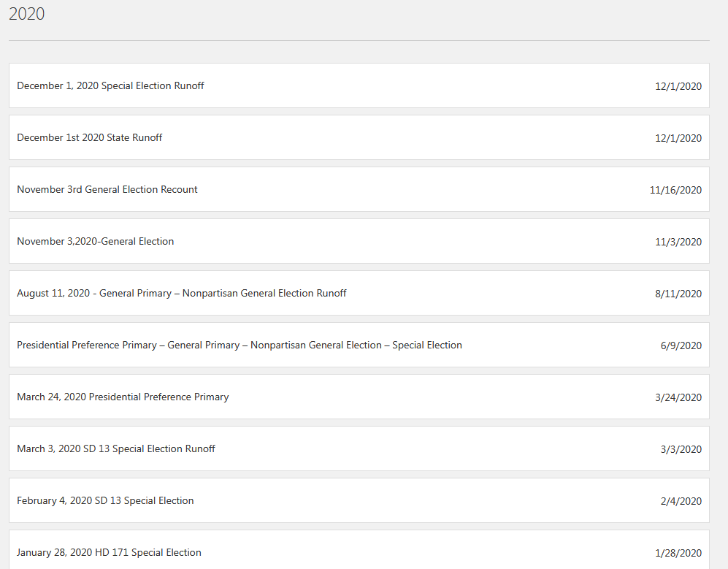Click the 2/4/2020 date
This screenshot has height=569, width=728.
click(x=681, y=501)
